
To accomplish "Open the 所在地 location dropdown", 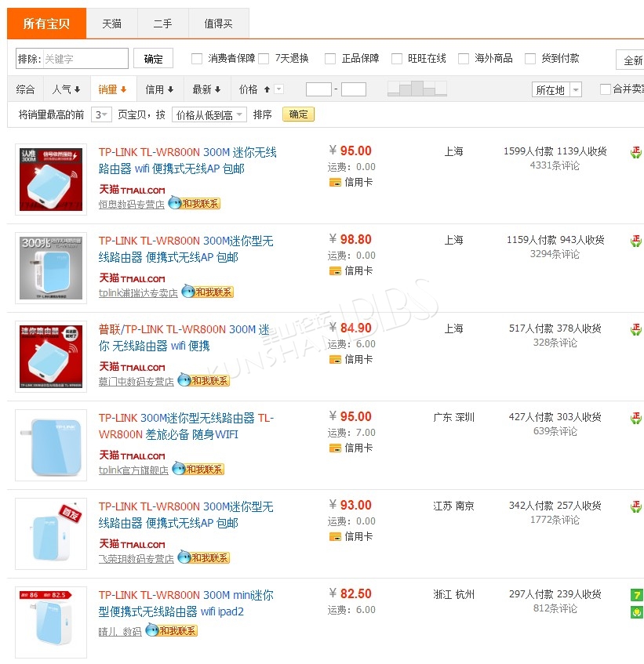I will (557, 90).
